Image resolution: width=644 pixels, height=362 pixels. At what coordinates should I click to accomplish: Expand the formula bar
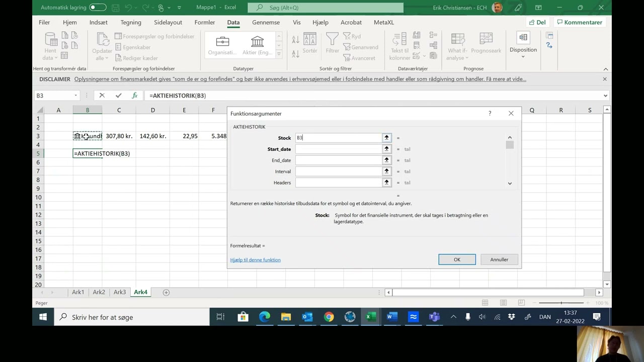point(605,96)
